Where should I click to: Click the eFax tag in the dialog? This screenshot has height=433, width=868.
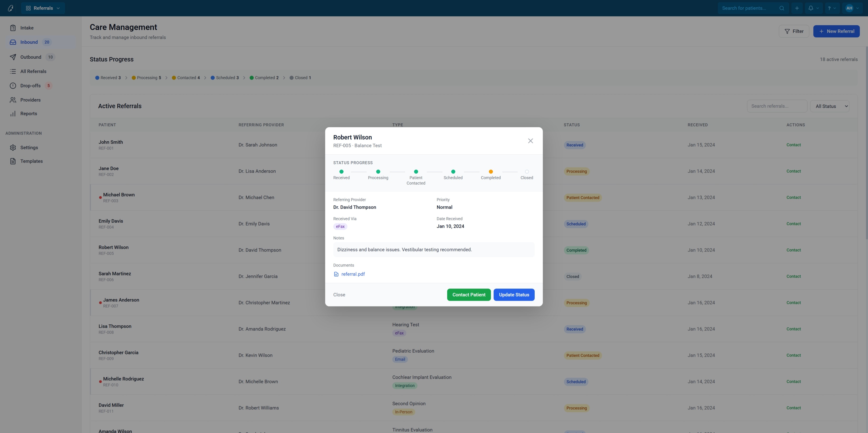[340, 227]
